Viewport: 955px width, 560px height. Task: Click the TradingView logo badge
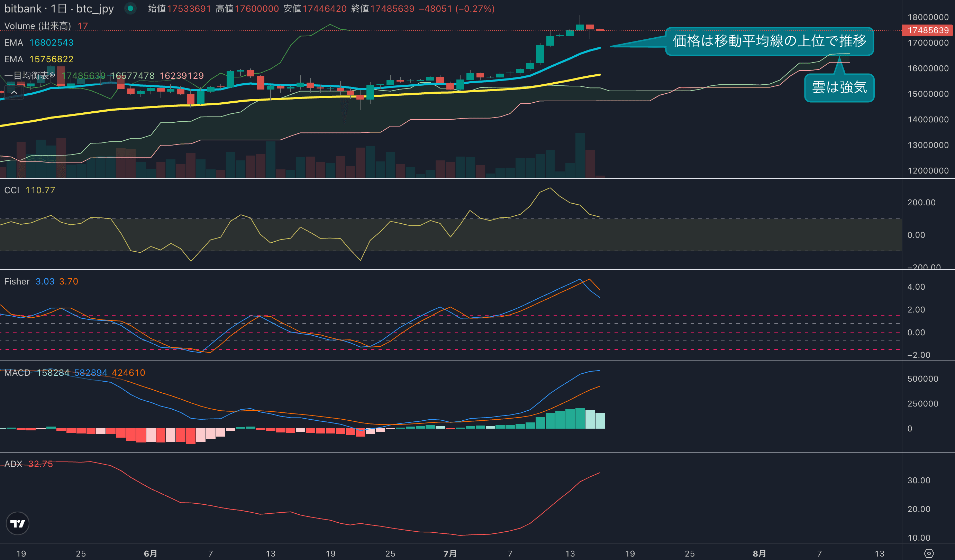coord(17,523)
